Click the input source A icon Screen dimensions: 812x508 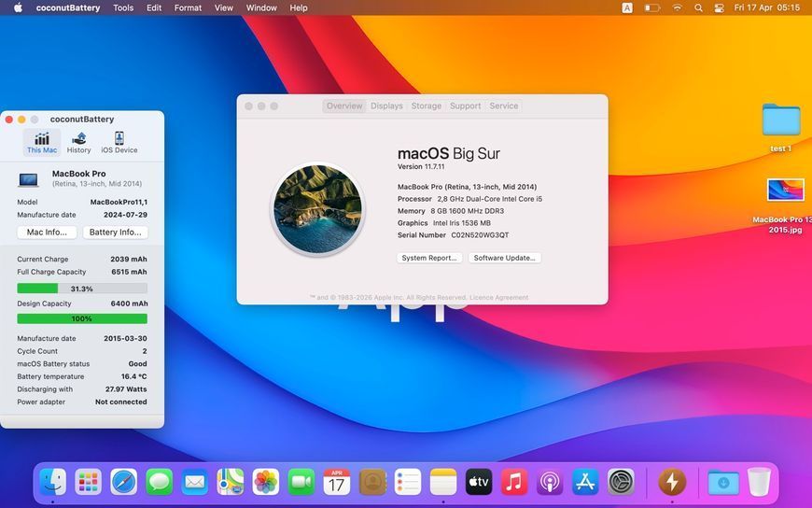point(627,7)
